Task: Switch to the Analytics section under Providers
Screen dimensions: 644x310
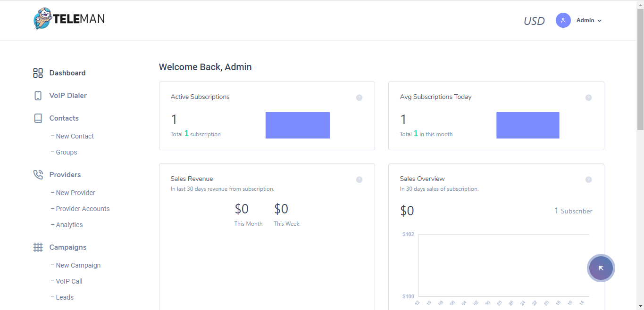Action: (69, 224)
